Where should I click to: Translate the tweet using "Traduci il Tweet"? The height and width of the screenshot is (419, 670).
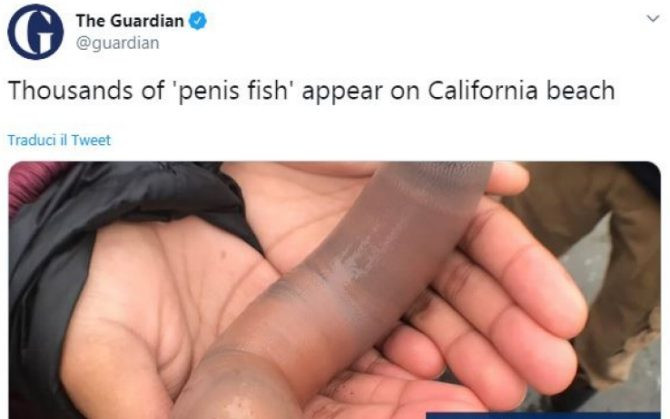coord(59,140)
